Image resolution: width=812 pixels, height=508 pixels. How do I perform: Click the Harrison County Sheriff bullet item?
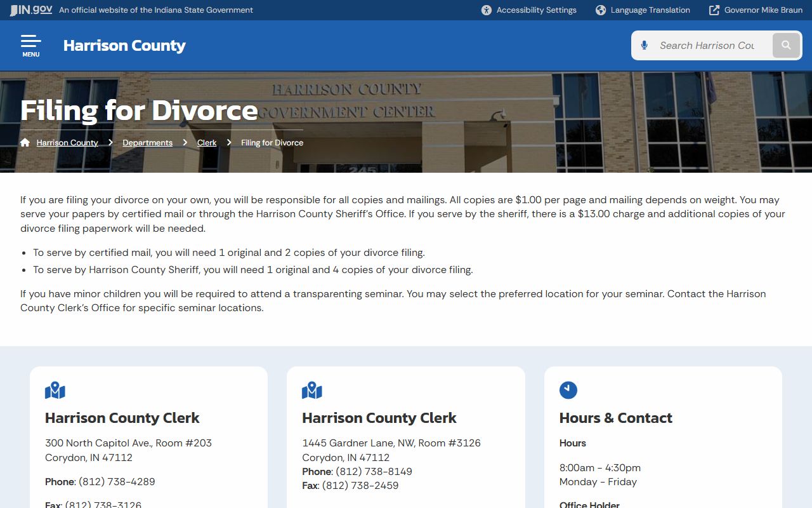253,270
